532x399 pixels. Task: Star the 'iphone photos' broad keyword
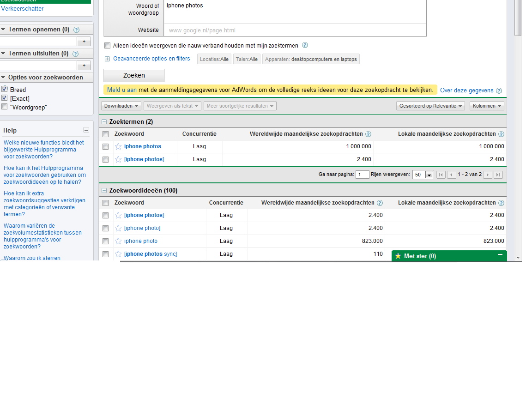click(x=118, y=146)
